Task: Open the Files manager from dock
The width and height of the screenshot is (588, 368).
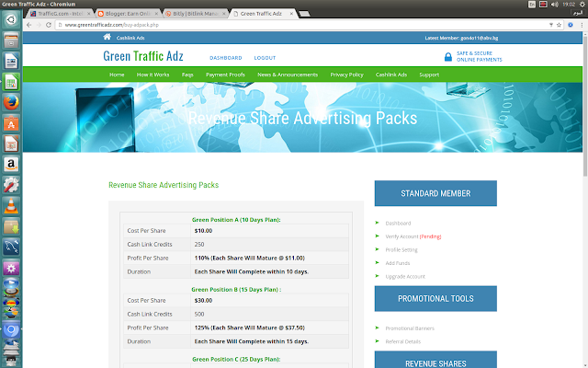Action: [11, 40]
